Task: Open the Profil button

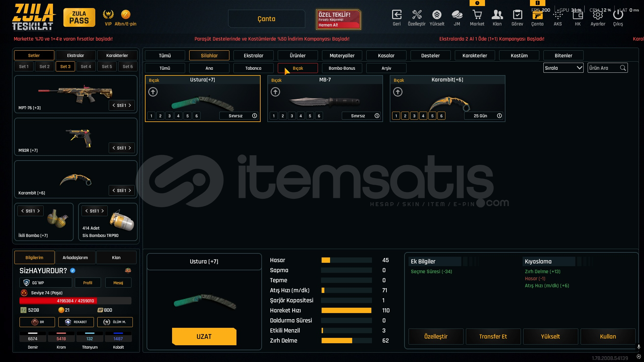Action: coord(88,283)
